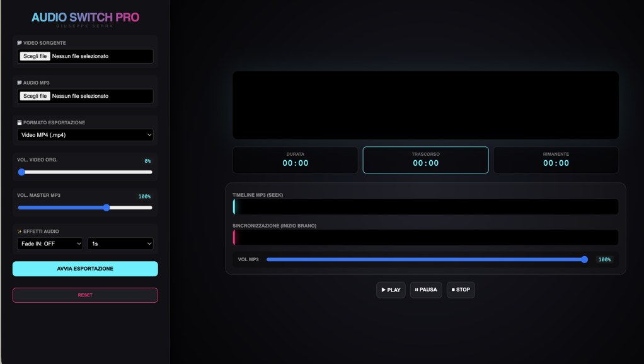Start export with Avvia Esportazione
Image resolution: width=644 pixels, height=364 pixels.
85,269
